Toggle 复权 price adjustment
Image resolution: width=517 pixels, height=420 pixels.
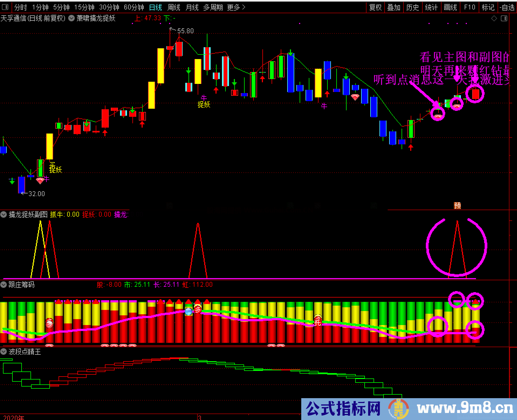[x=375, y=7]
